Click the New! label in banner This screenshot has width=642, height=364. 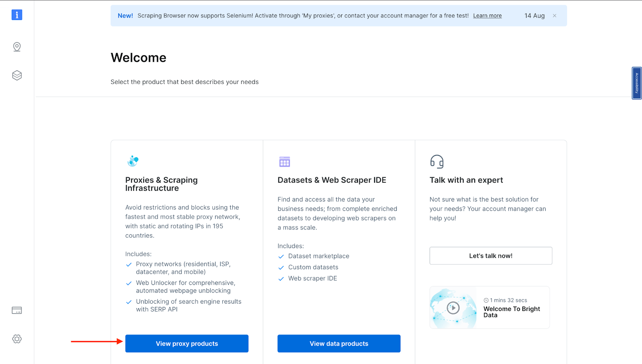(x=125, y=16)
